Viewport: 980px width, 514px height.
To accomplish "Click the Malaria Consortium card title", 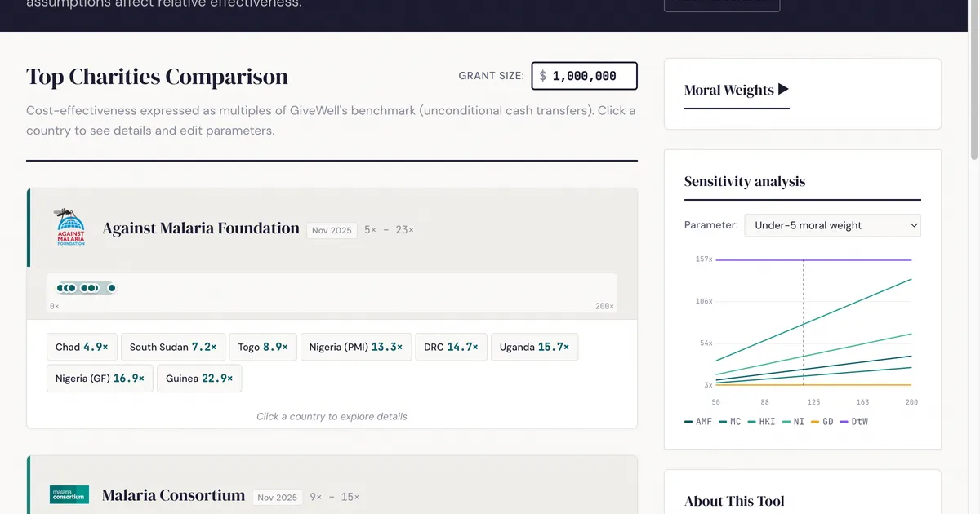I will 173,495.
